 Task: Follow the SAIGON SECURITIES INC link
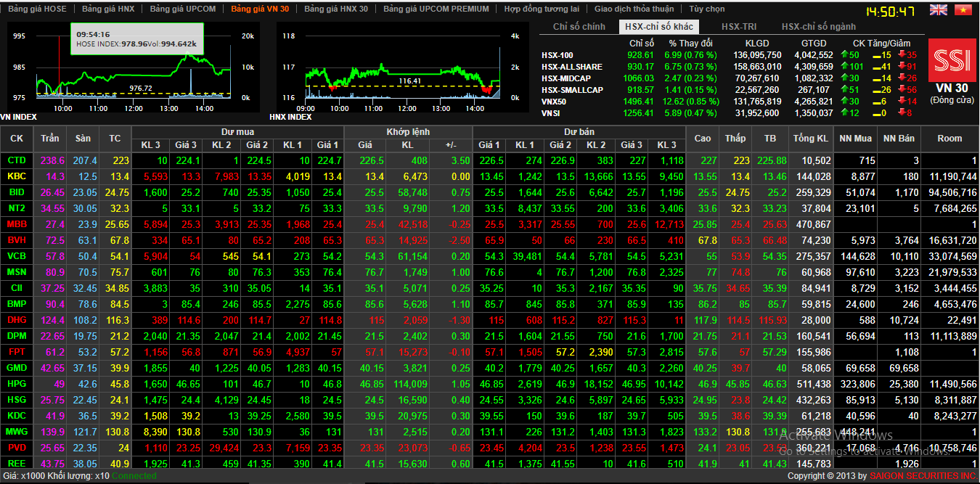pyautogui.click(x=923, y=476)
